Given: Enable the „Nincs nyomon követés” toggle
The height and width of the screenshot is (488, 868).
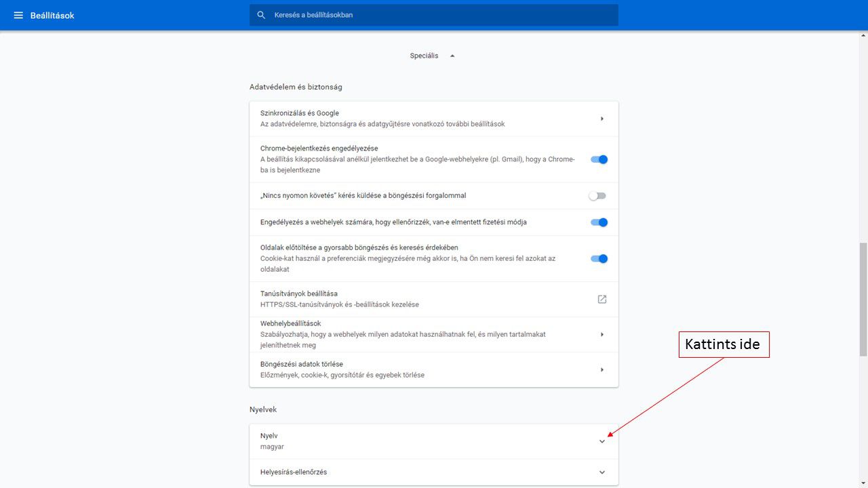Looking at the screenshot, I should 597,196.
